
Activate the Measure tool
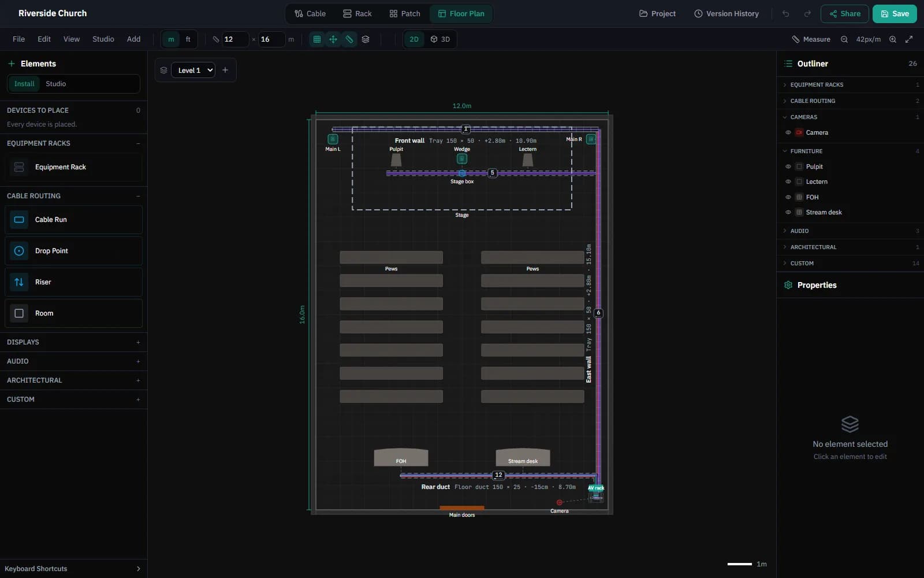811,39
